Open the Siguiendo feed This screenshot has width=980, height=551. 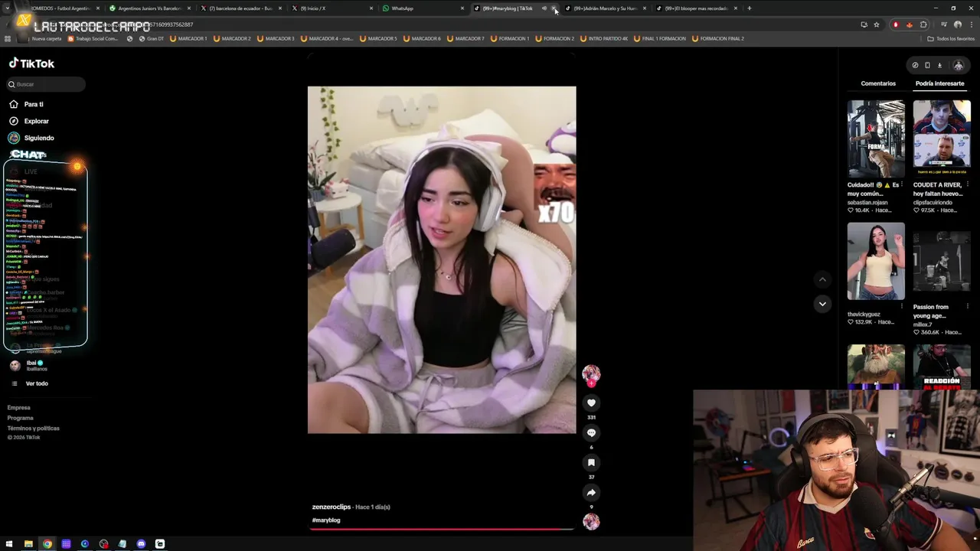click(31, 138)
